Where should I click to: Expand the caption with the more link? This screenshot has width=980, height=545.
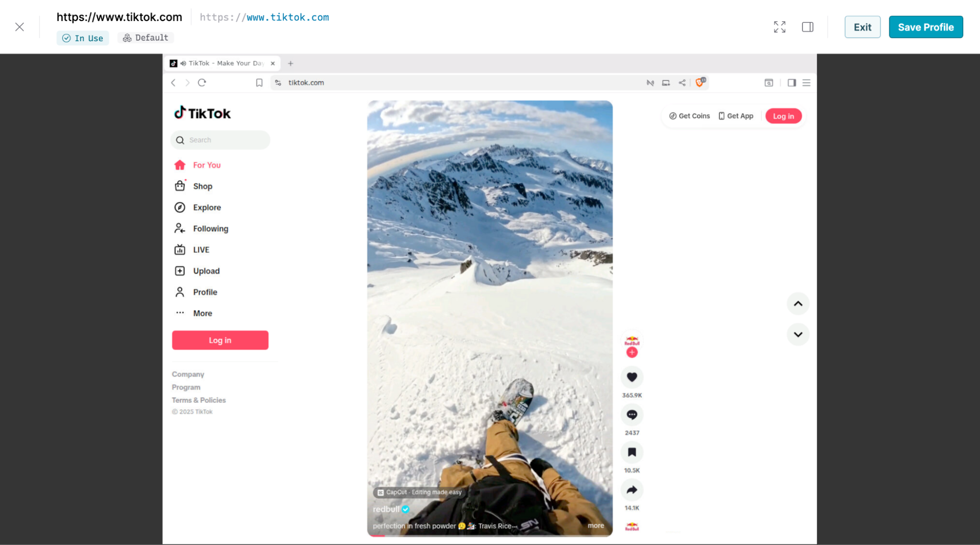click(x=596, y=525)
